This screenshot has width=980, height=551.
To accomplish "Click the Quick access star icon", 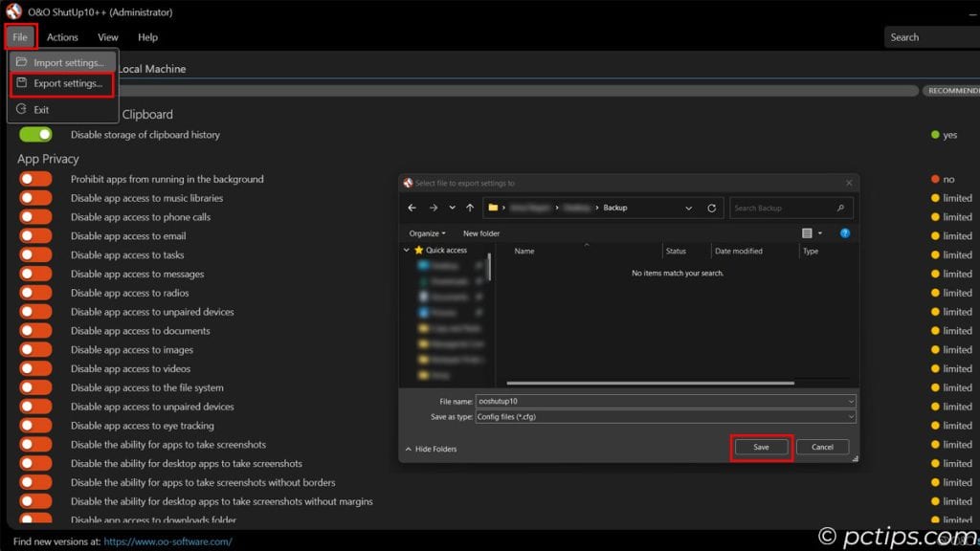I will tap(418, 251).
